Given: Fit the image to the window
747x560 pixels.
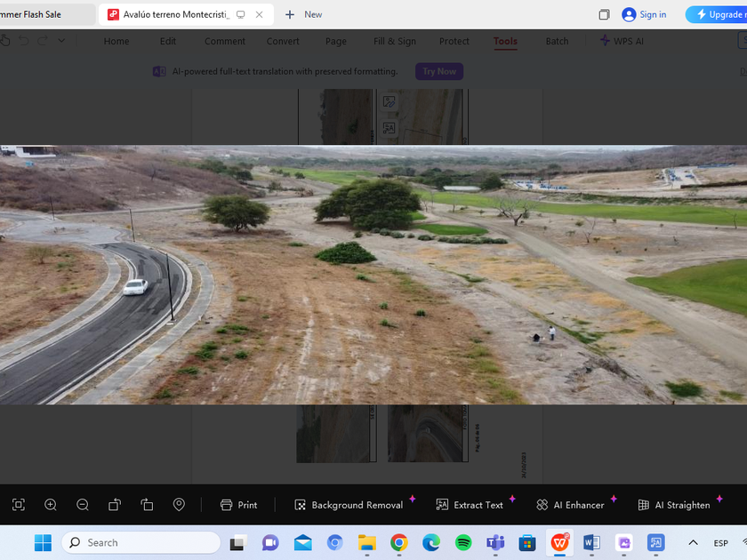Looking at the screenshot, I should pyautogui.click(x=19, y=505).
